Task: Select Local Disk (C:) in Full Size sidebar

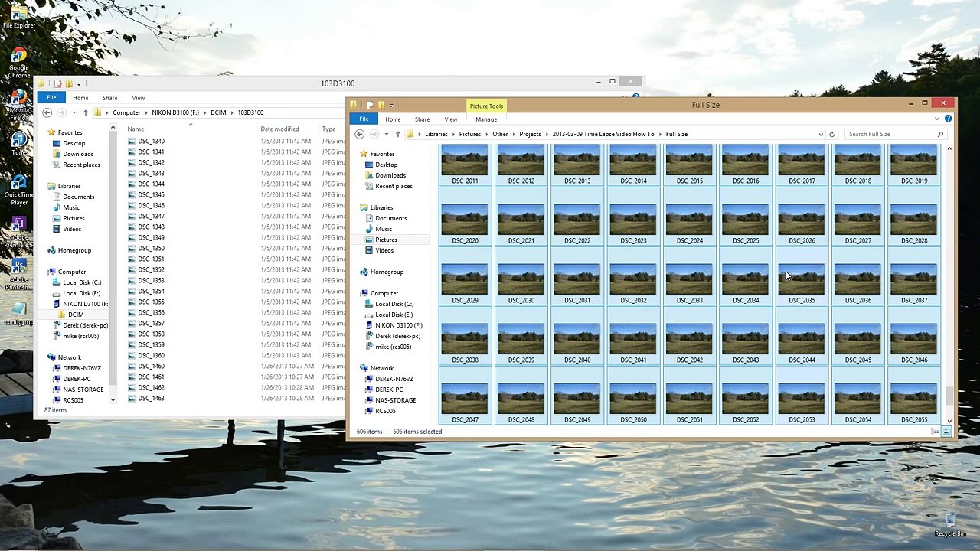Action: (x=394, y=304)
